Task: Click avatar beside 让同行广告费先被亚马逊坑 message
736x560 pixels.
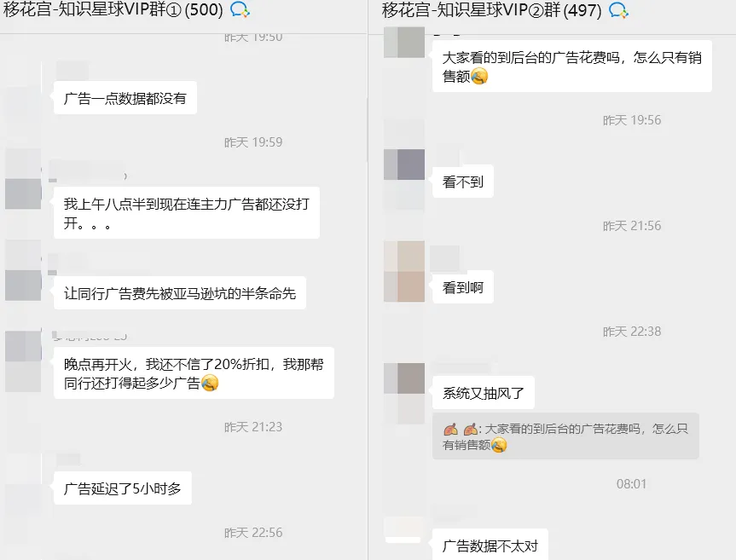Action: [x=23, y=285]
